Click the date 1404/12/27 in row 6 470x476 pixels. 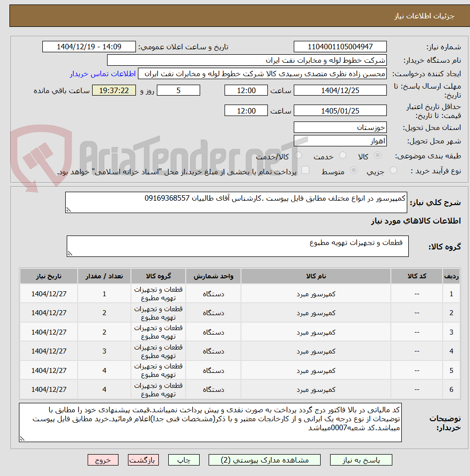[x=49, y=389]
